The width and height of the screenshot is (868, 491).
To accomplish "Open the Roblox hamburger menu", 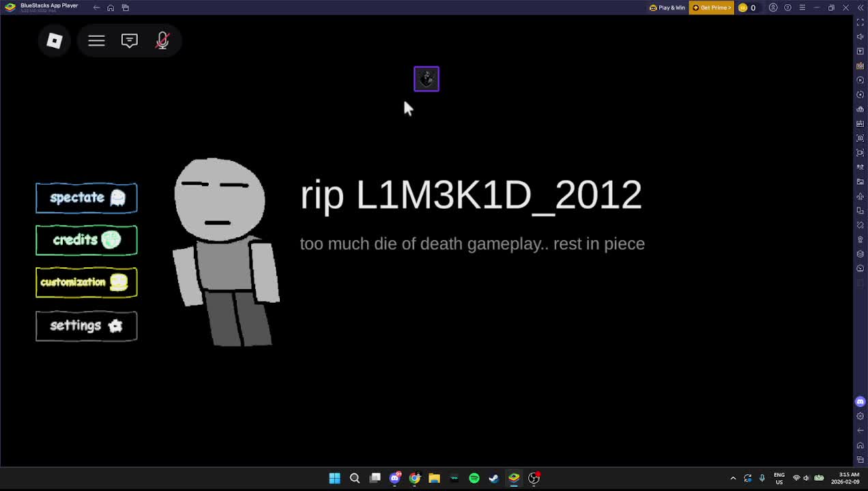I will point(96,41).
